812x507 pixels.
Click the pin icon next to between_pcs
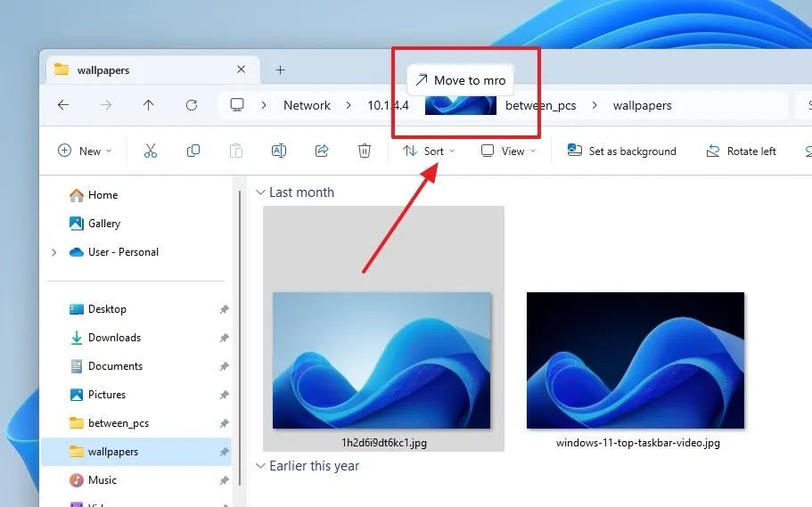(224, 423)
